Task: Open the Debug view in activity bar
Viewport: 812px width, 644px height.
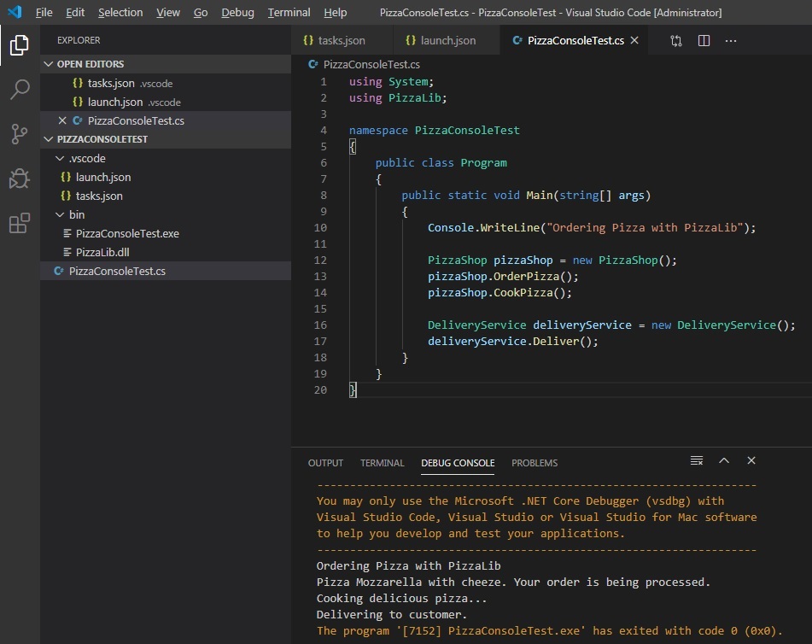Action: tap(19, 179)
